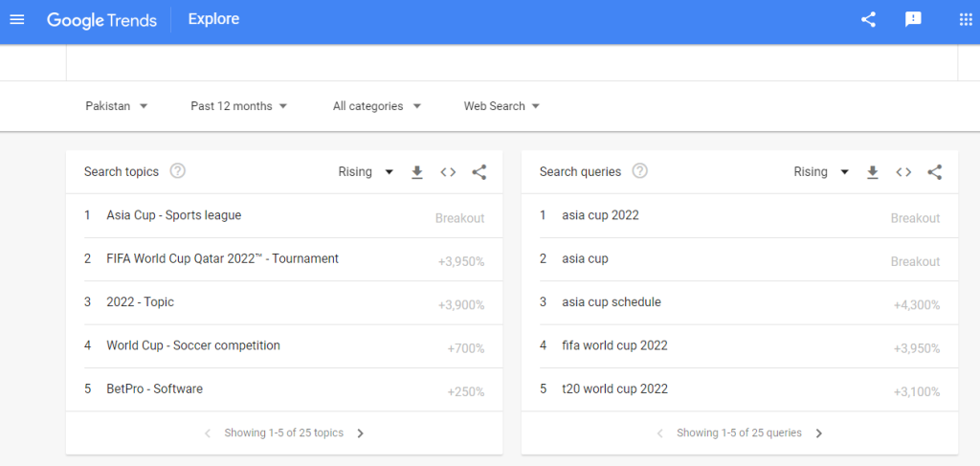The height and width of the screenshot is (466, 980).
Task: Click Breakout label for asia cup 2022
Action: pos(916,218)
